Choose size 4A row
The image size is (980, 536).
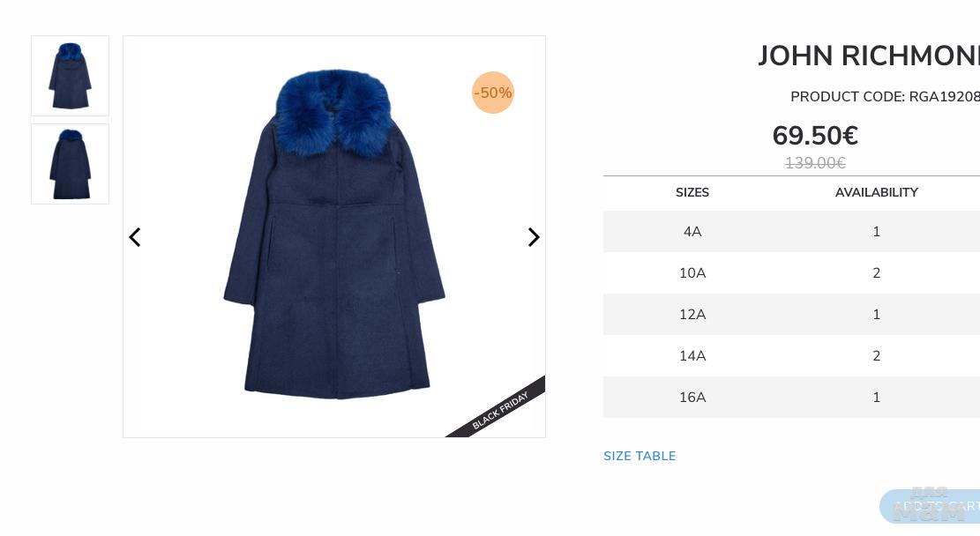tap(791, 232)
